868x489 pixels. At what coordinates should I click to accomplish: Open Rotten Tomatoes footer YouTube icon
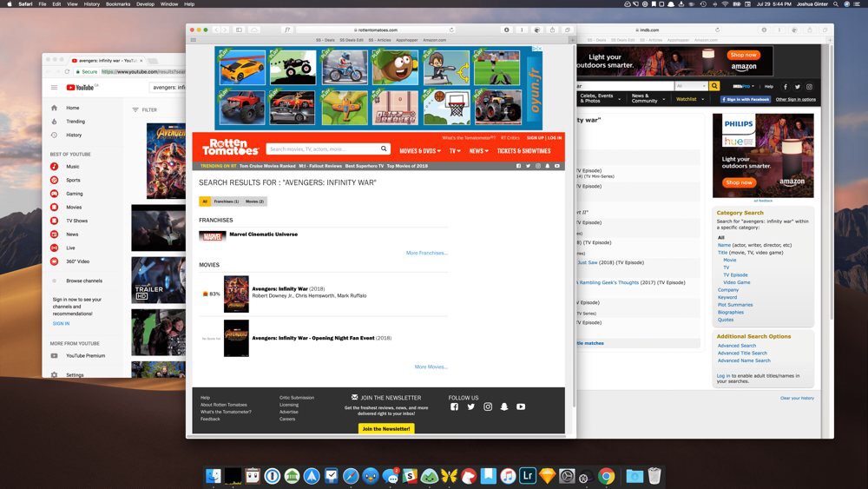tap(521, 406)
